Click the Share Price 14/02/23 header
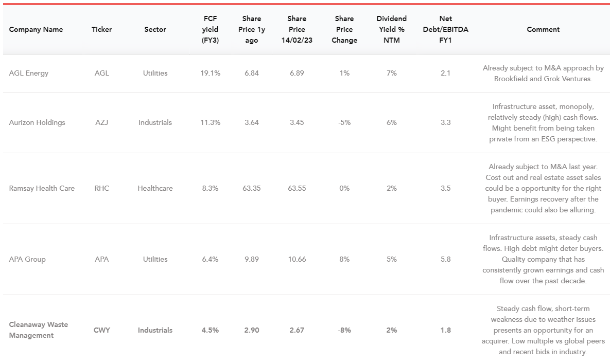Image resolution: width=610 pixels, height=364 pixels. point(297,29)
